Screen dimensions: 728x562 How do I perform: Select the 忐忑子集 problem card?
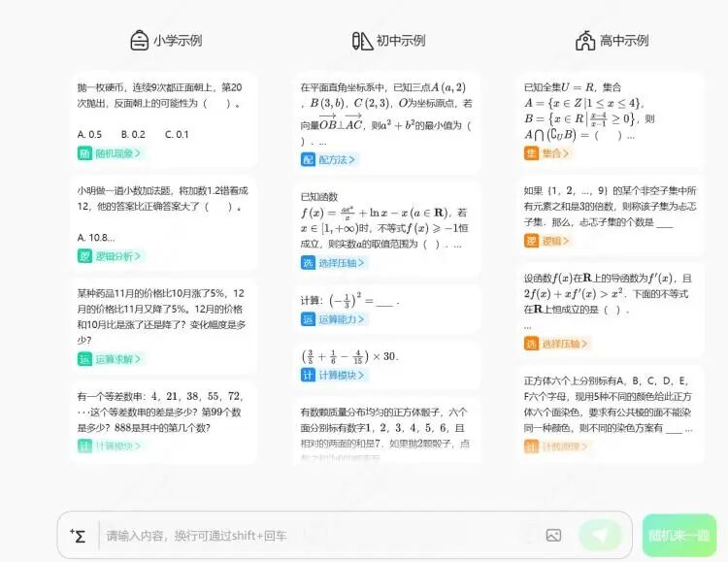coord(611,215)
